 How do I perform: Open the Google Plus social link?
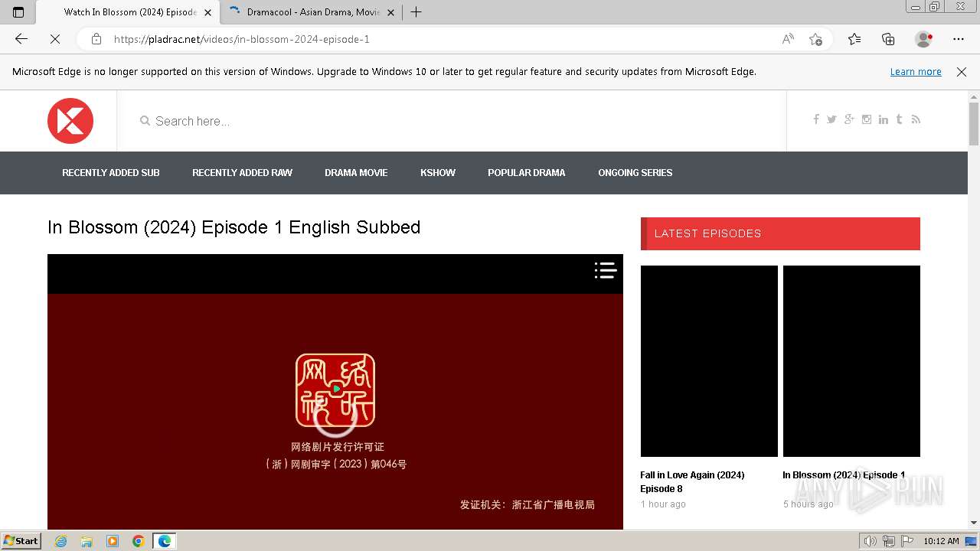(x=849, y=119)
